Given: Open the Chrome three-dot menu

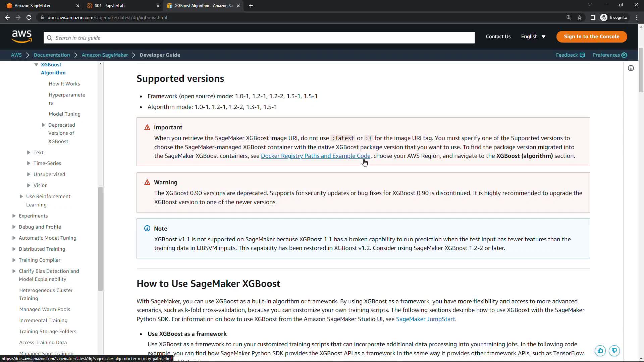Looking at the screenshot, I should (x=637, y=17).
